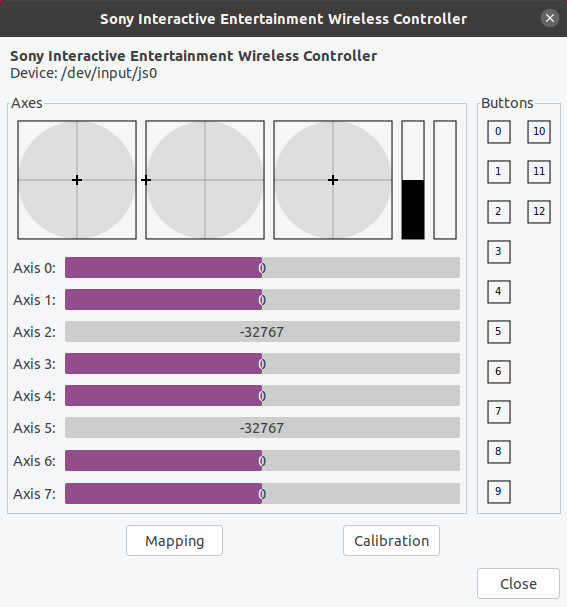Click the Close button at bottom
This screenshot has width=567, height=607.
click(x=518, y=583)
